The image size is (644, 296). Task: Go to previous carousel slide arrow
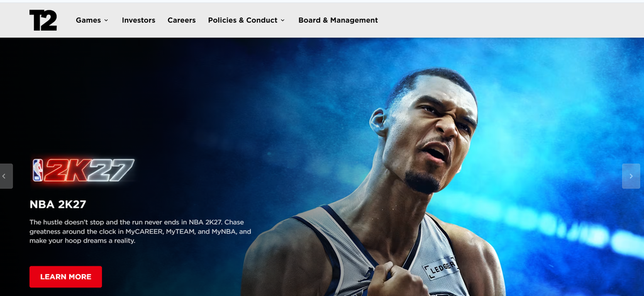(6, 176)
